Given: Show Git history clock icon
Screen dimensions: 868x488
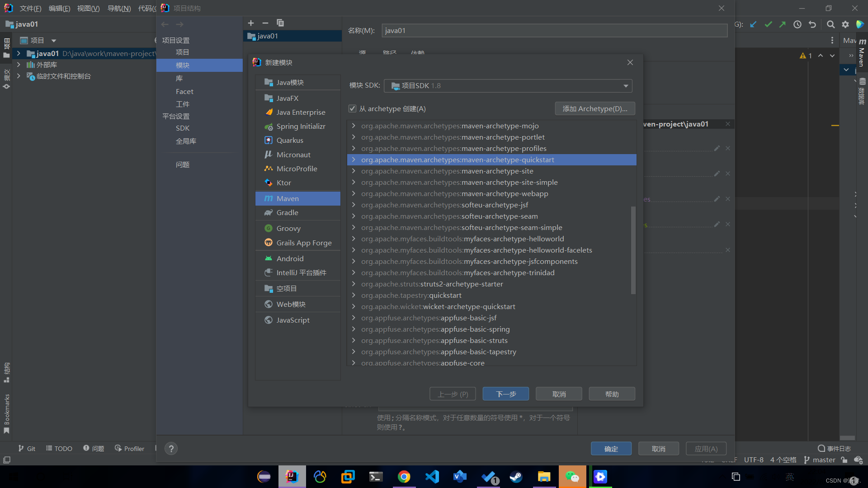Looking at the screenshot, I should (797, 24).
